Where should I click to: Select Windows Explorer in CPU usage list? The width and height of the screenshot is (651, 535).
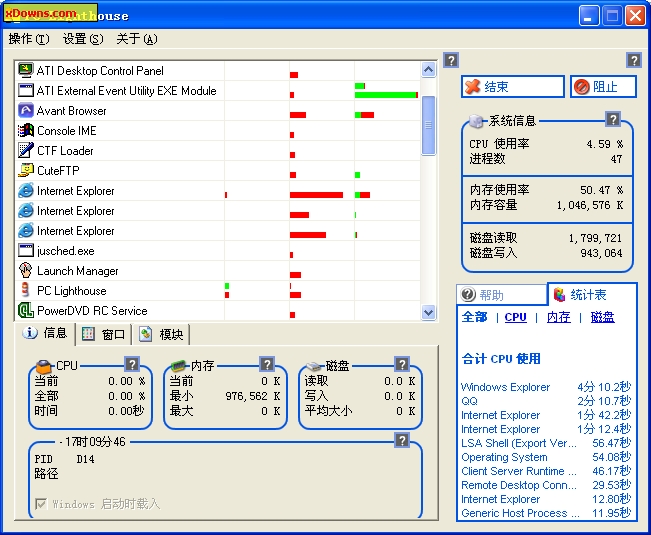[x=505, y=387]
